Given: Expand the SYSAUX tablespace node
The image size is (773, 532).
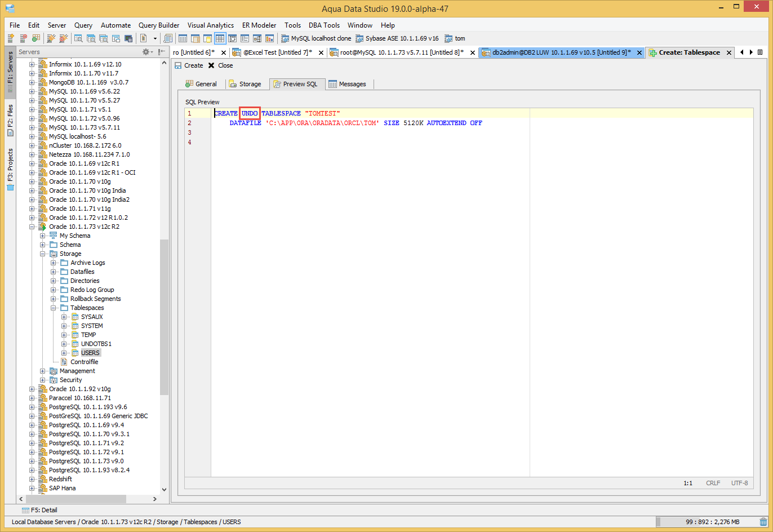Looking at the screenshot, I should tap(64, 317).
